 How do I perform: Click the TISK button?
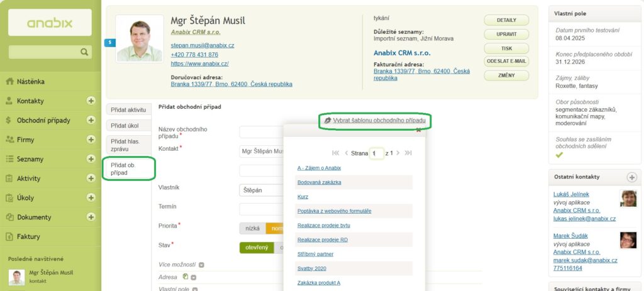click(x=506, y=48)
